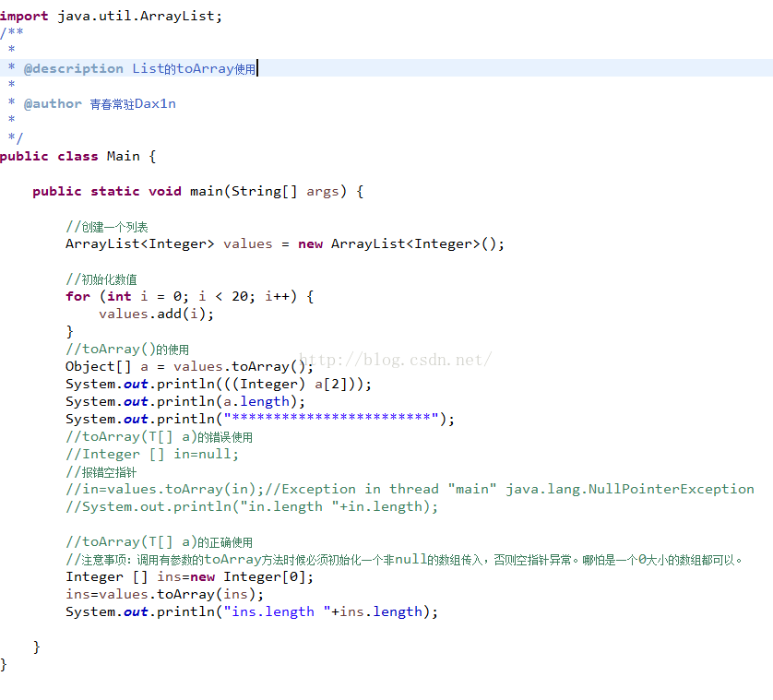
Task: Click the ArrayList<Integer> values declaration line
Action: click(x=285, y=244)
